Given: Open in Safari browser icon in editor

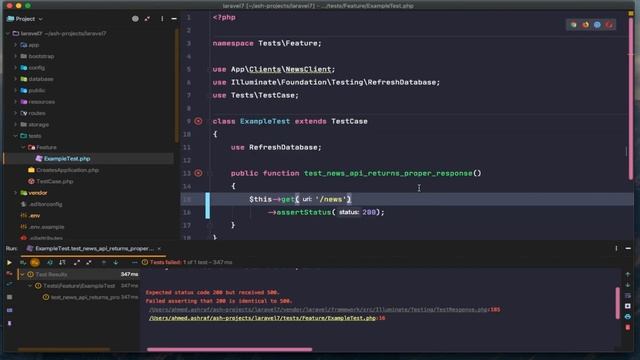Looking at the screenshot, I should [x=597, y=25].
